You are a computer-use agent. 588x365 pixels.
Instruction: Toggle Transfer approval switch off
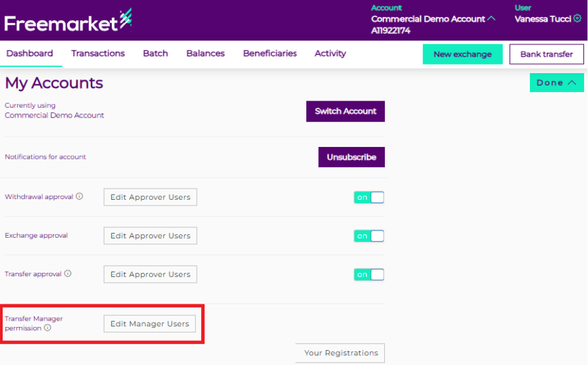369,274
